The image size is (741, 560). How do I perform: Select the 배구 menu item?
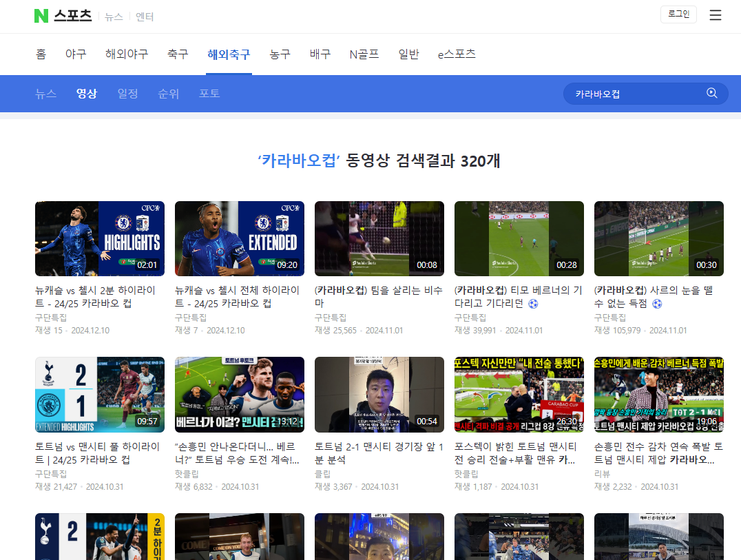(320, 54)
